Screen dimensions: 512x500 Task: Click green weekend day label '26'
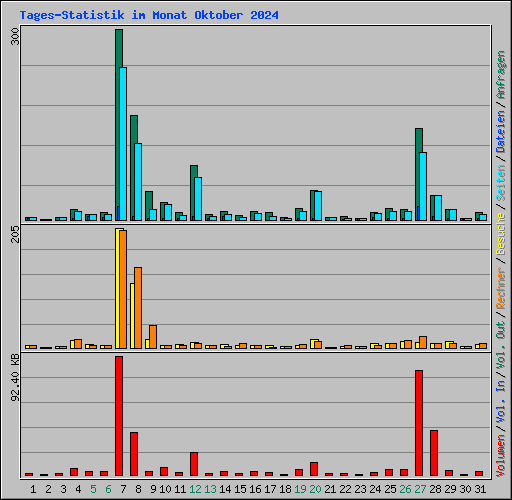pyautogui.click(x=405, y=489)
